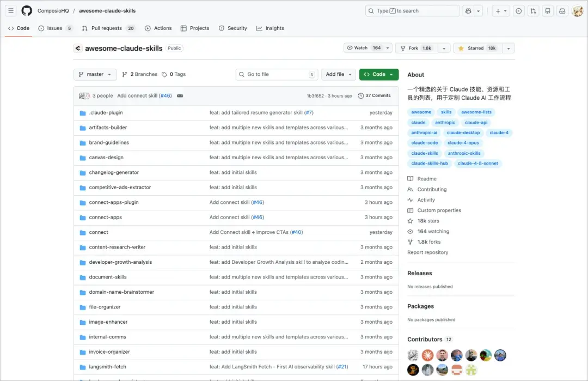Viewport: 588px width, 381px height.
Task: Toggle the Watch button for repository
Action: click(x=363, y=48)
